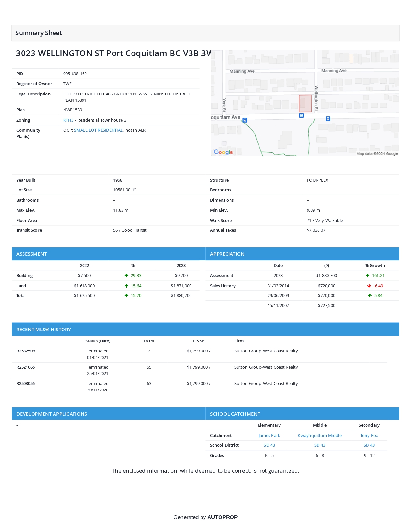411x532 pixels.
Task: Click the termination date 25/01/2021
Action: coord(98,374)
